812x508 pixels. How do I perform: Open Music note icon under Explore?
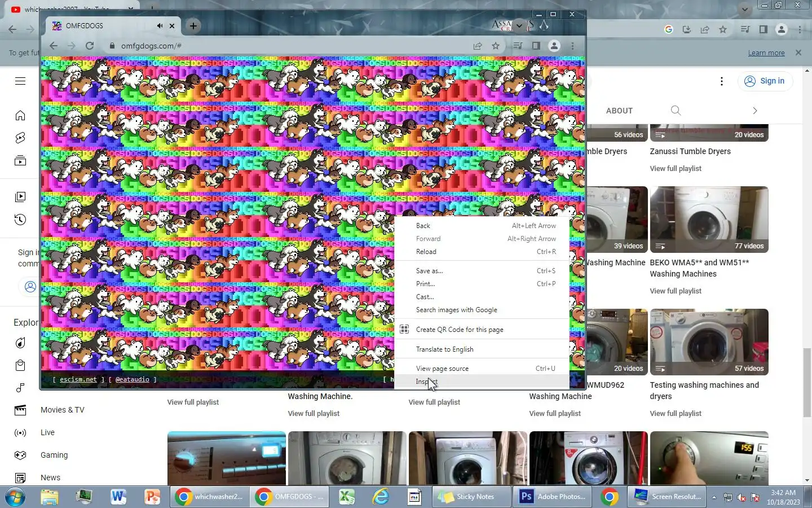(20, 388)
